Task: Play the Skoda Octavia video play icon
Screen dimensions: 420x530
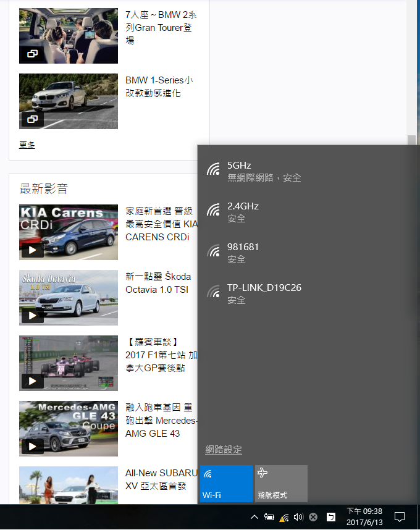Action: click(x=33, y=316)
